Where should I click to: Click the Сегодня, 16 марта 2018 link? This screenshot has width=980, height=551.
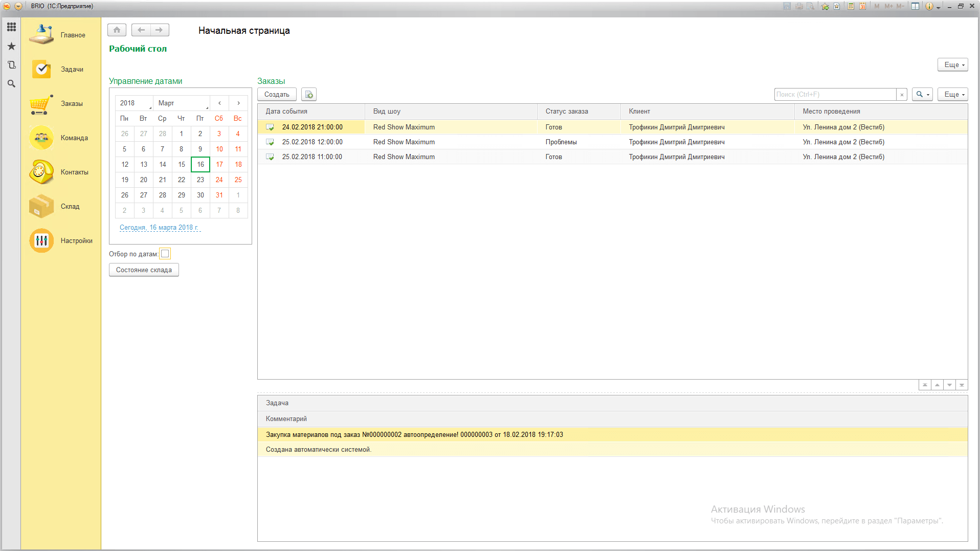pyautogui.click(x=159, y=228)
